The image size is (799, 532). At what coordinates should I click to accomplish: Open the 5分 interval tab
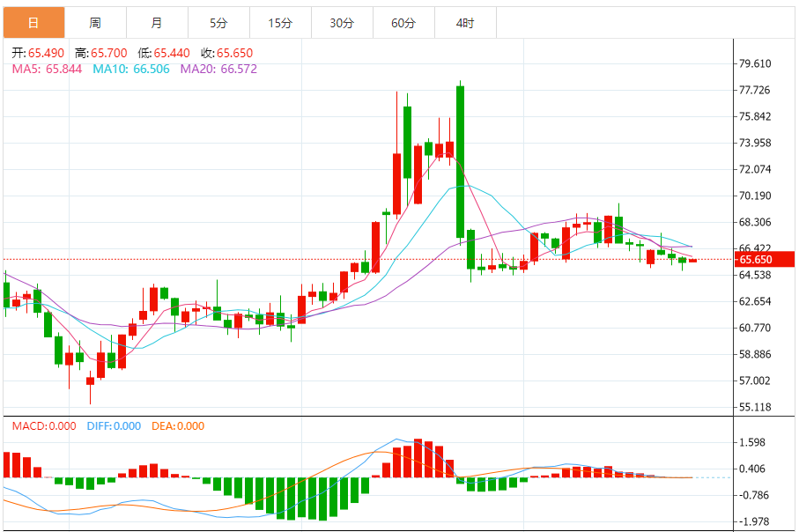pyautogui.click(x=218, y=23)
